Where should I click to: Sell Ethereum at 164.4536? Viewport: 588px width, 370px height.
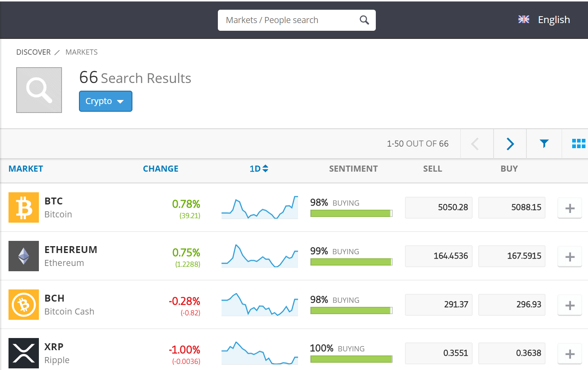tap(439, 256)
